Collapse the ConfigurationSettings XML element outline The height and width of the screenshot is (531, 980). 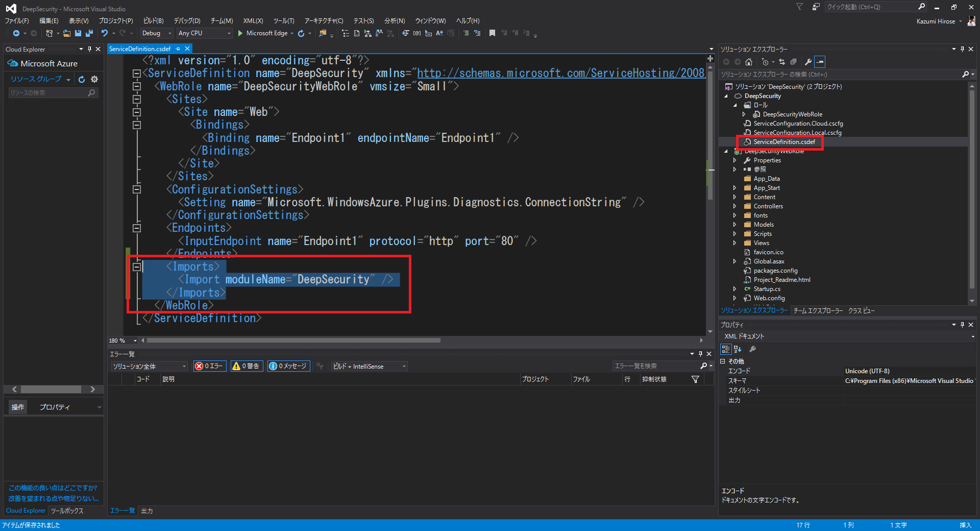click(x=137, y=189)
